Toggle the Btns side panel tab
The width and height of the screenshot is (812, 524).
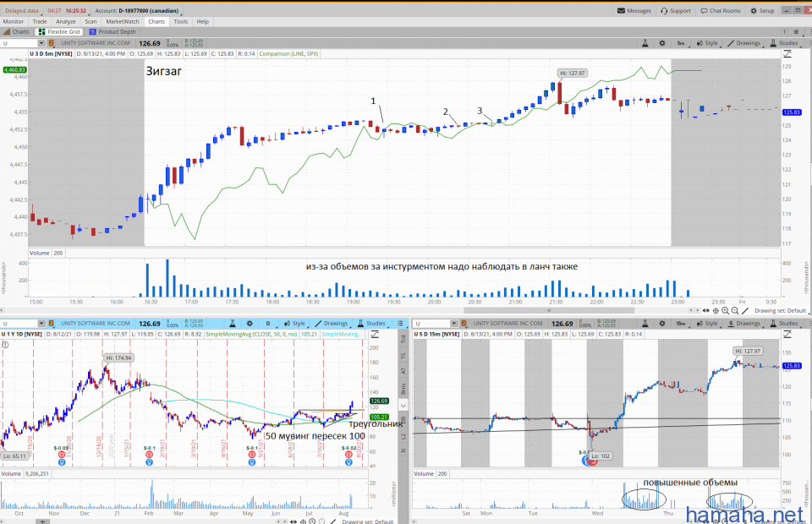click(x=403, y=389)
